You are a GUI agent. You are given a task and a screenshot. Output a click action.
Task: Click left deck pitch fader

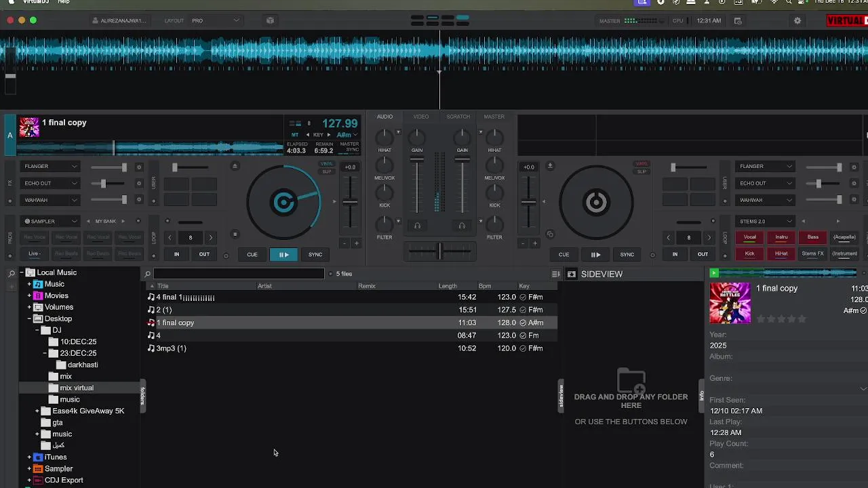pyautogui.click(x=350, y=201)
